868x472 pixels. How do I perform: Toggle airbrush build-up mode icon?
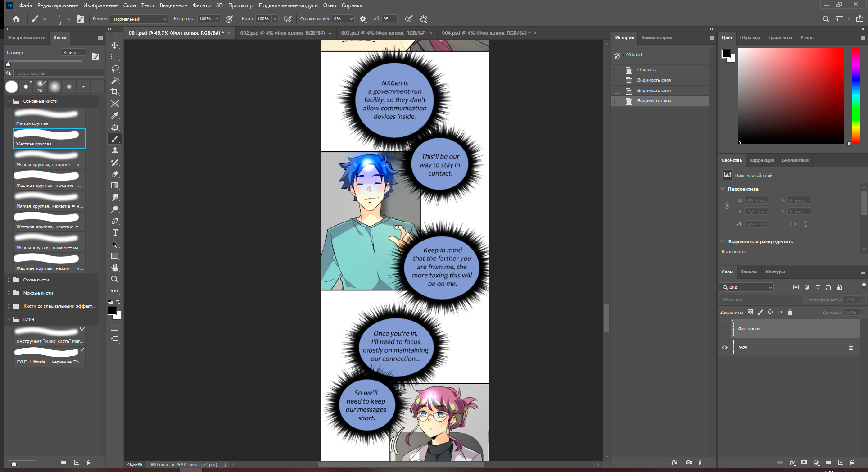click(x=288, y=19)
